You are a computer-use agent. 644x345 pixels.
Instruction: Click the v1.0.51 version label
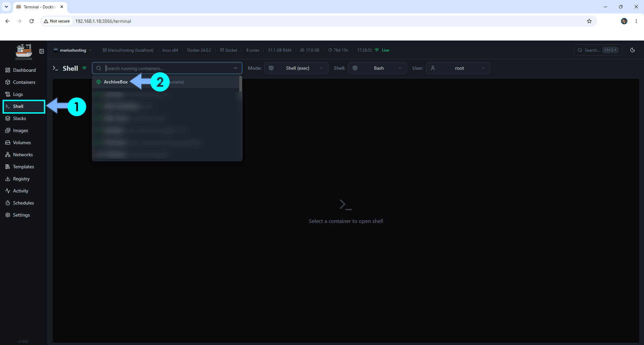coord(23,341)
